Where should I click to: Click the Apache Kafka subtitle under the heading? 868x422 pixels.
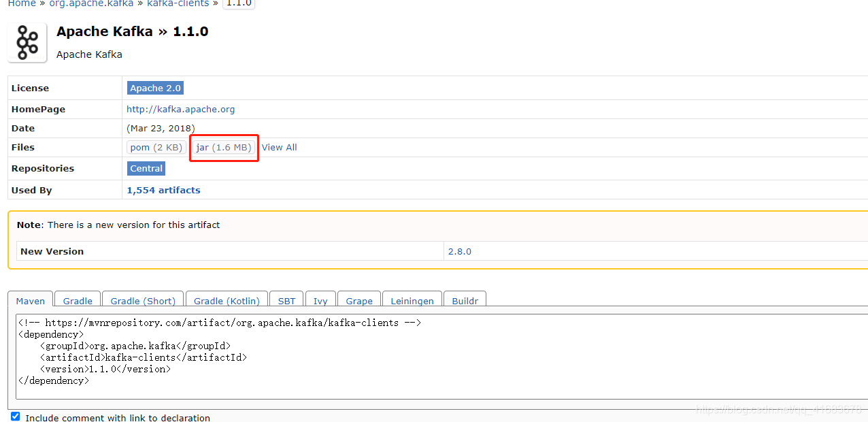click(89, 54)
